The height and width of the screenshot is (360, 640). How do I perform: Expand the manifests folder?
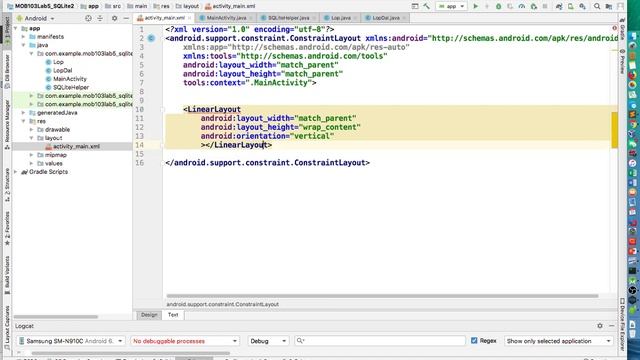pos(24,37)
